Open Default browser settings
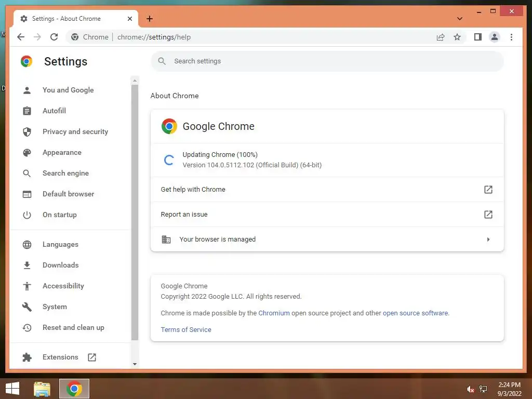This screenshot has width=532, height=399. [x=69, y=194]
